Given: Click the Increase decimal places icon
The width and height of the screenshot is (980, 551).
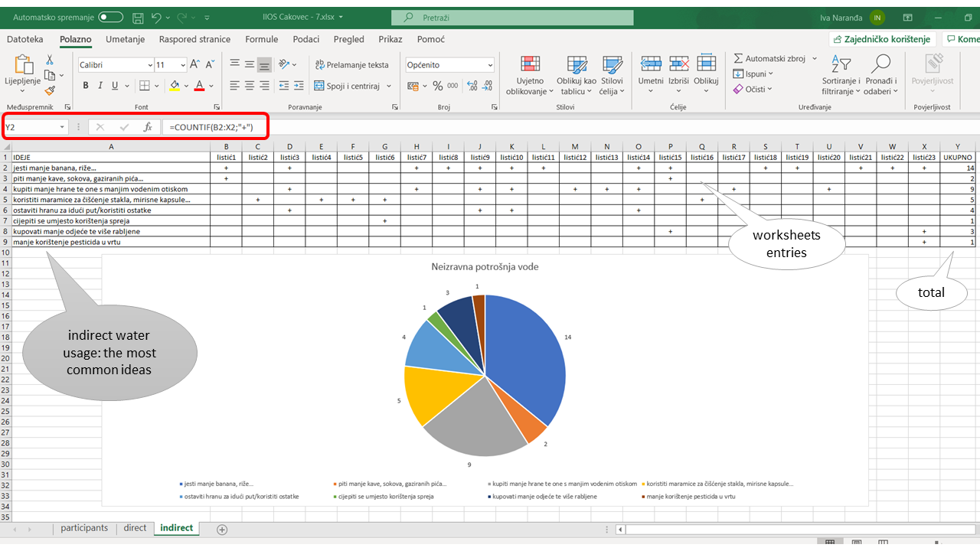Looking at the screenshot, I should click(x=472, y=86).
